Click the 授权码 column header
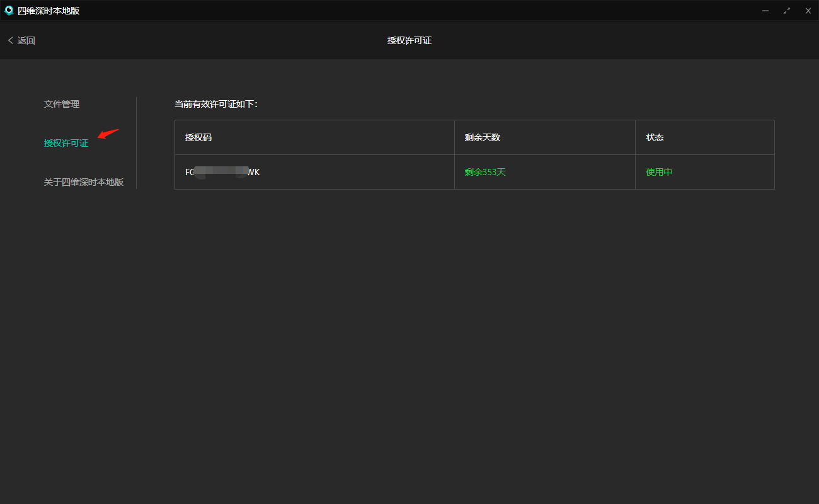The image size is (819, 504). tap(198, 137)
